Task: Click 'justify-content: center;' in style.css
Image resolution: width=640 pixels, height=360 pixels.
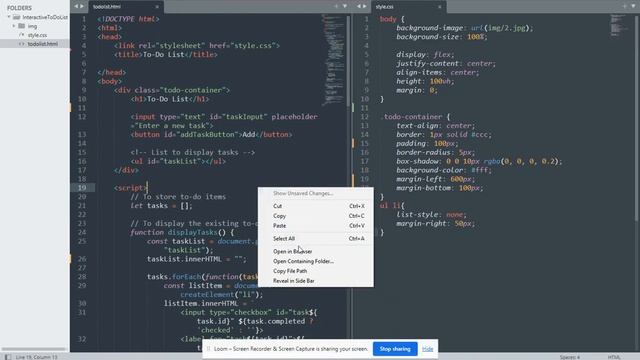Action: click(446, 64)
